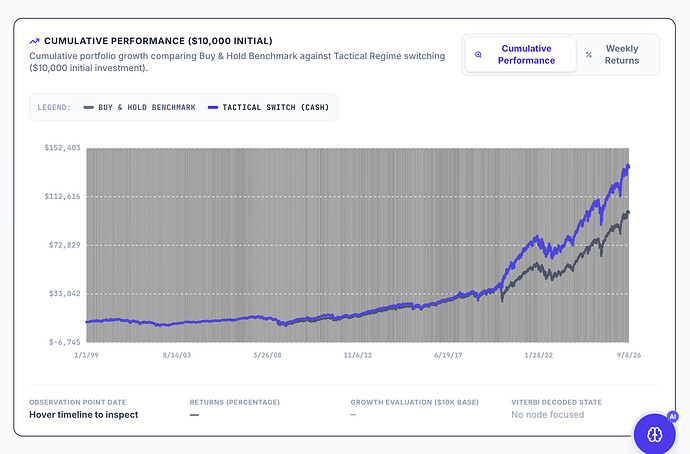Click the 9/8/26 date axis label
The image size is (690, 454).
pyautogui.click(x=629, y=355)
